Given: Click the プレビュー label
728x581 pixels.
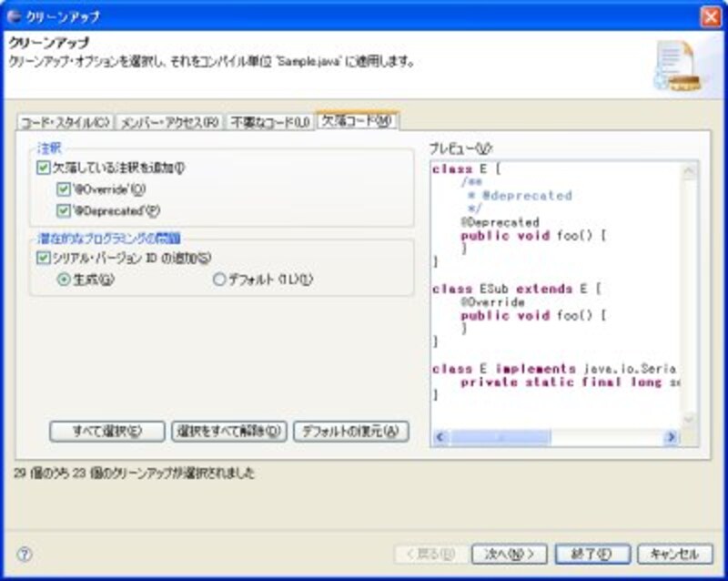Looking at the screenshot, I should tap(460, 148).
